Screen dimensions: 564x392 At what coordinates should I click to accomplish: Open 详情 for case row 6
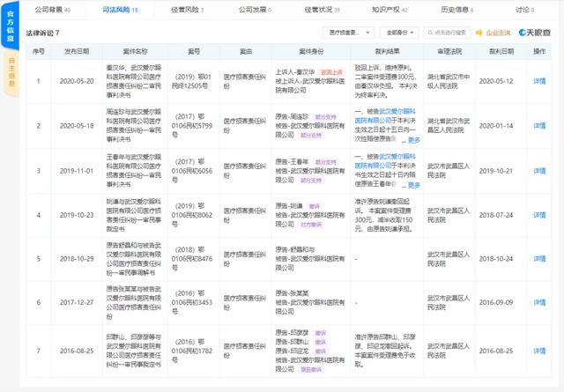pyautogui.click(x=539, y=302)
